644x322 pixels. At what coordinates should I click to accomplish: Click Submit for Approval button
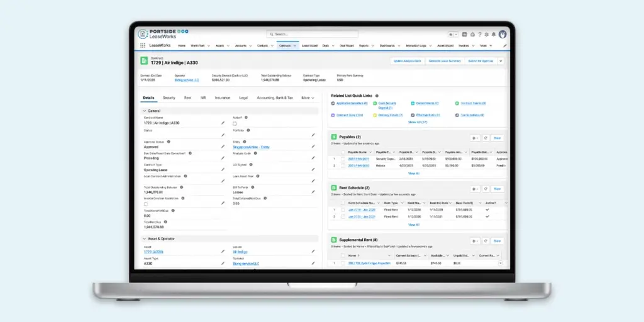480,61
